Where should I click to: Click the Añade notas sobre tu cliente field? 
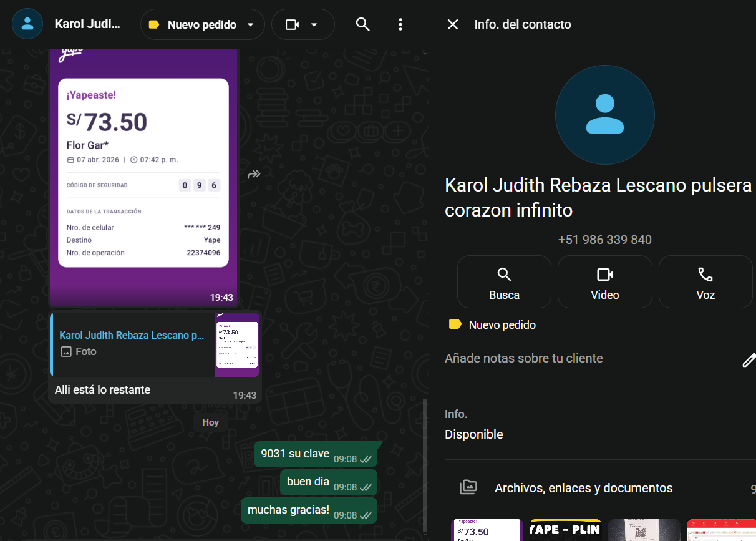pos(524,358)
